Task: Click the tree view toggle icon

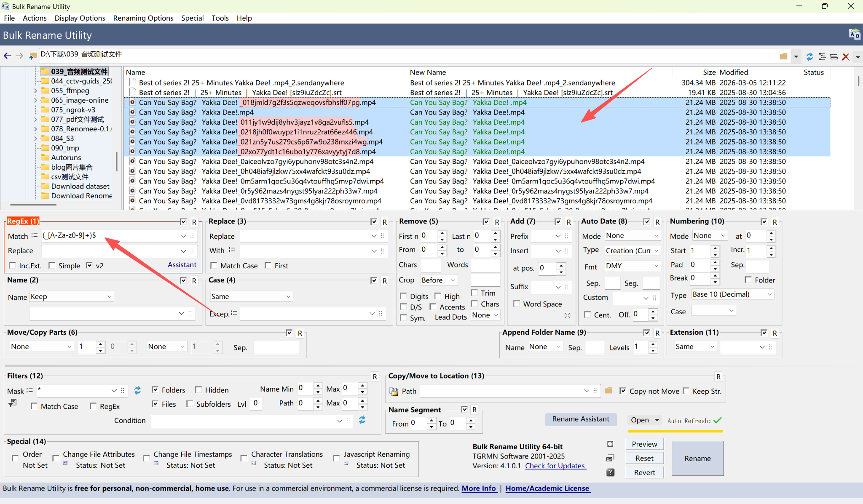Action: click(822, 56)
